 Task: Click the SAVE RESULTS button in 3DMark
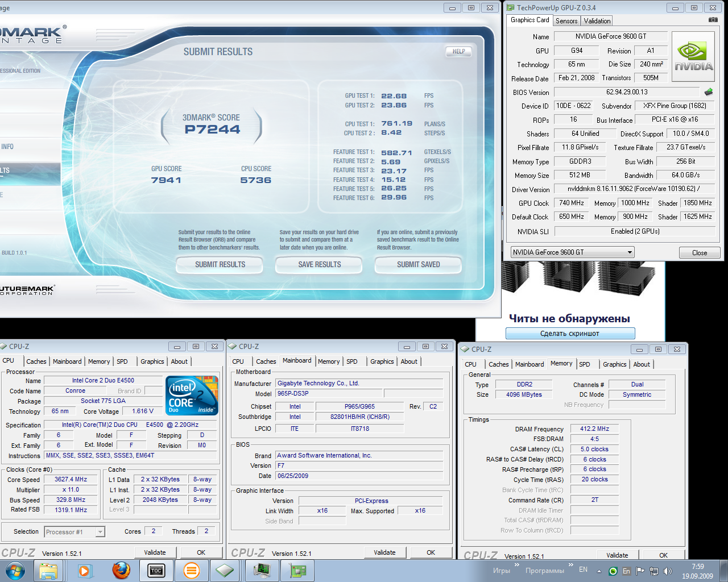pos(320,265)
